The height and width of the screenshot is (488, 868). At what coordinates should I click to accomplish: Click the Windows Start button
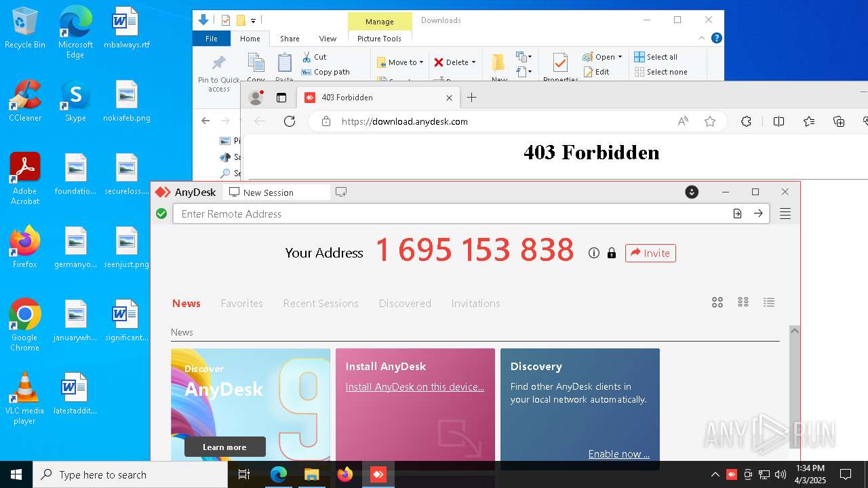click(16, 474)
